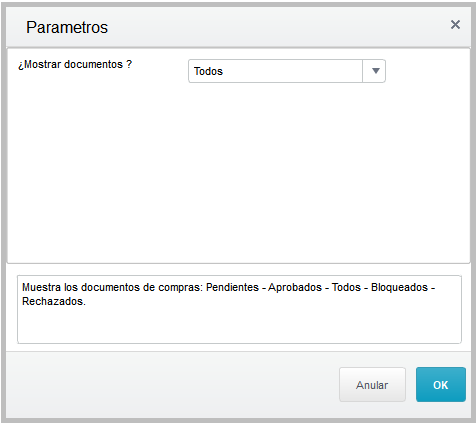Click the Todos value text in combo box

tap(208, 71)
